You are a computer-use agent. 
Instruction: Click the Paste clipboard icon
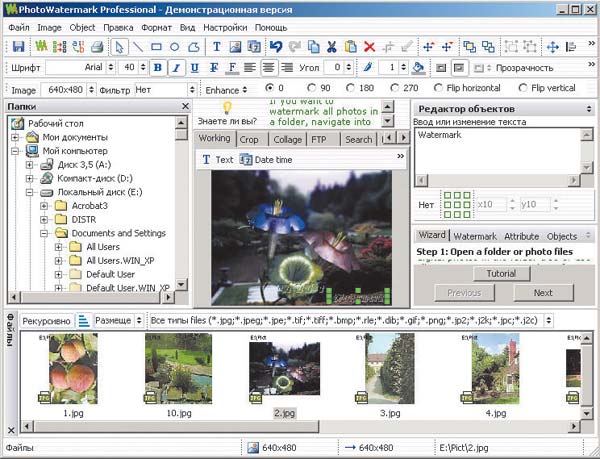point(351,47)
